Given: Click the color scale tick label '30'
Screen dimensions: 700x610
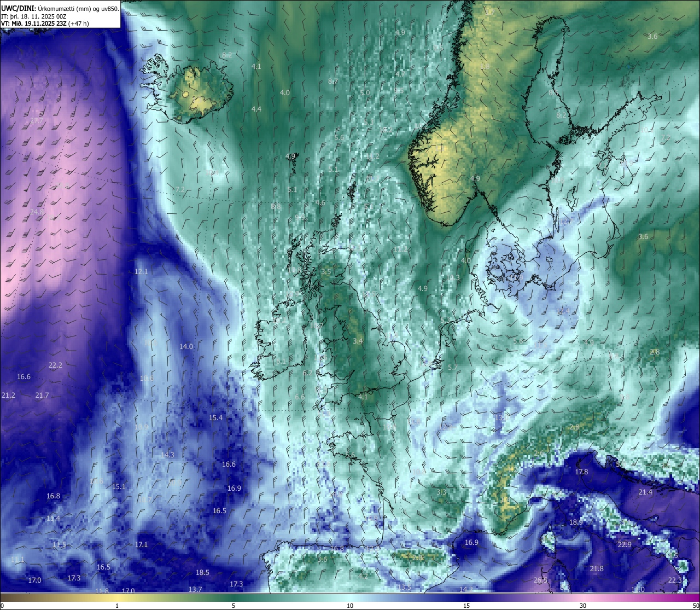Looking at the screenshot, I should pyautogui.click(x=583, y=606).
